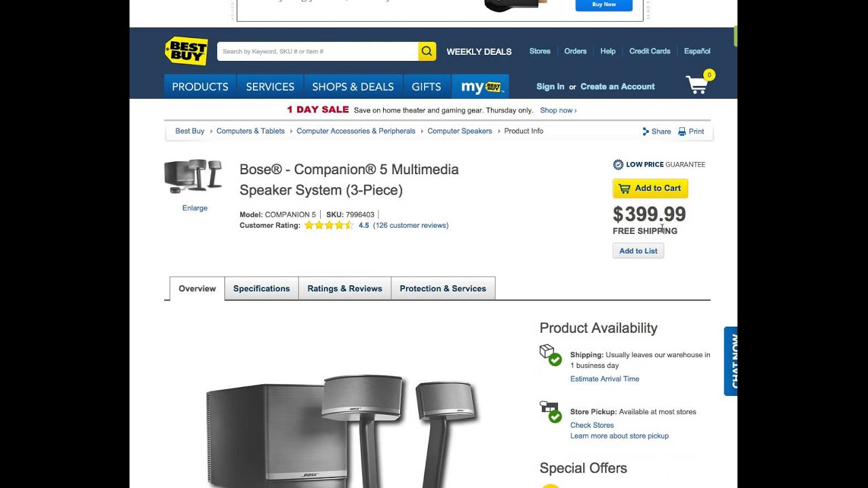Expand the Services menu
The width and height of the screenshot is (868, 488).
coord(270,87)
